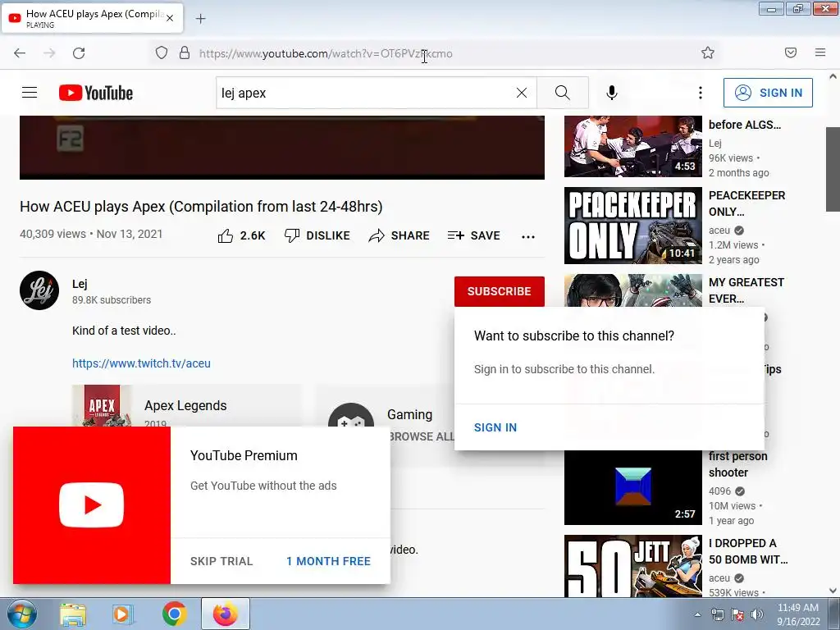The image size is (840, 630).
Task: Open the 4:53 ALGS video thumbnail
Action: tap(632, 146)
